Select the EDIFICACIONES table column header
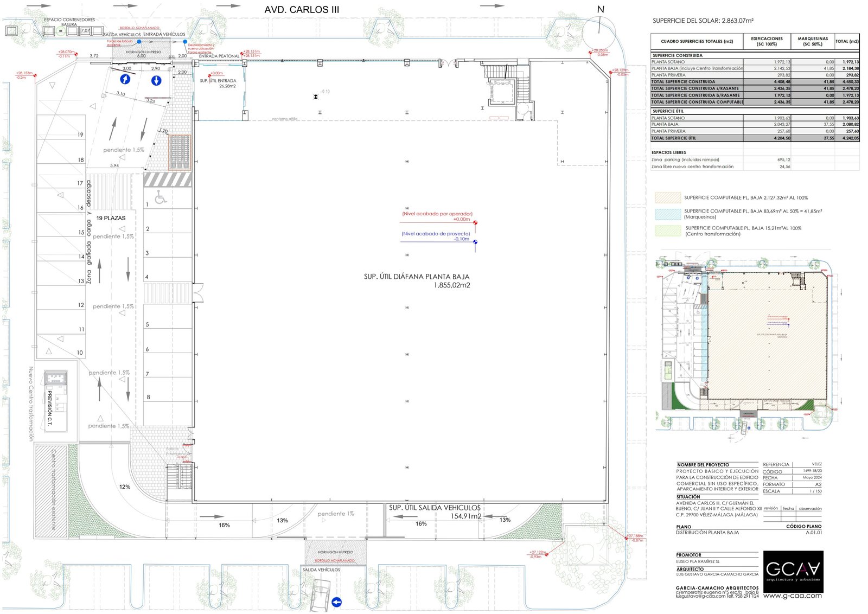This screenshot has height=614, width=868. 767,41
